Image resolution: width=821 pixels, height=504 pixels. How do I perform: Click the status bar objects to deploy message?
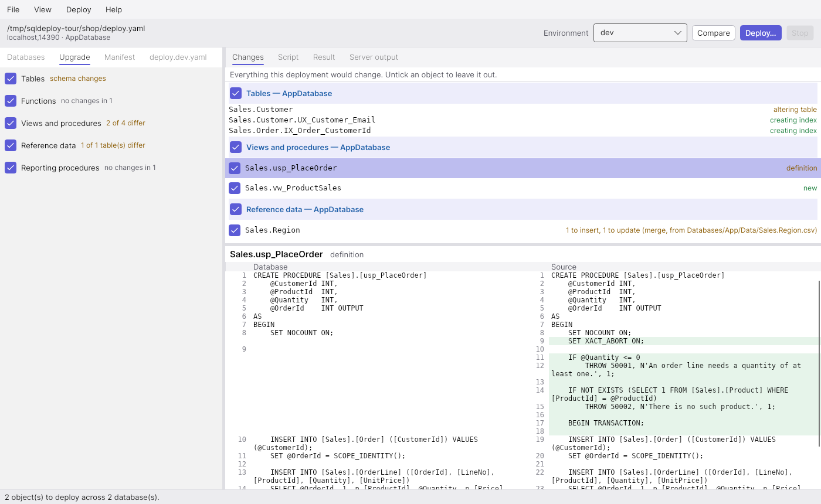82,497
